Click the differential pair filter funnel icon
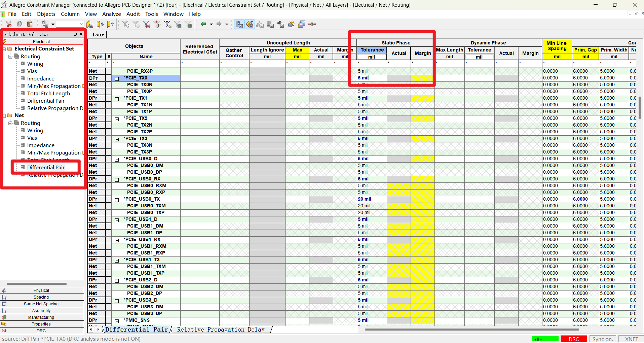This screenshot has height=343, width=644. point(146,24)
